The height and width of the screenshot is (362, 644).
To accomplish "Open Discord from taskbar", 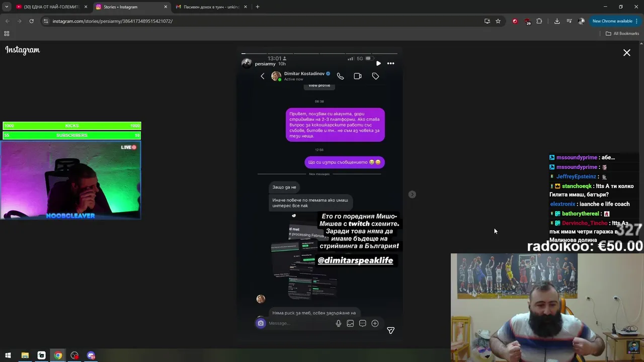I will click(91, 355).
